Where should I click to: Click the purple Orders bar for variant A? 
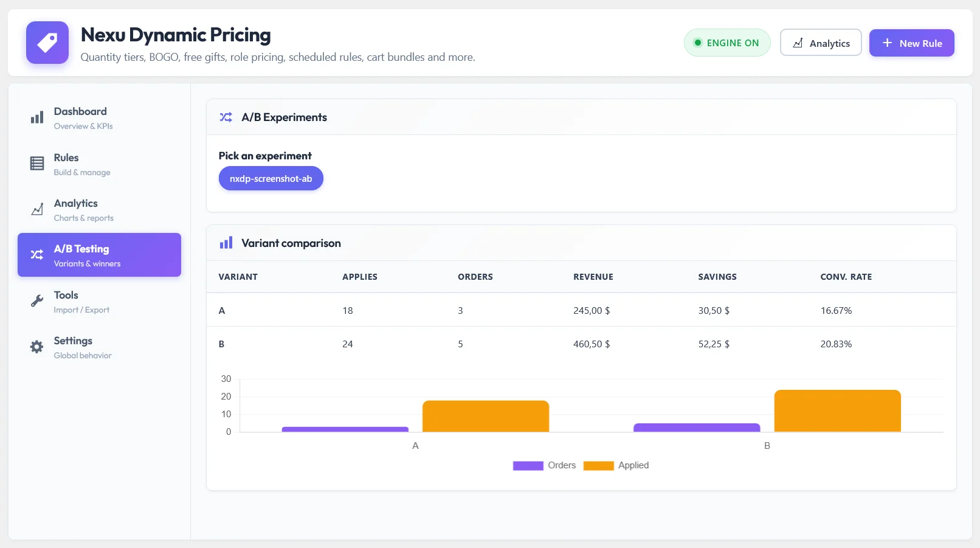[345, 429]
